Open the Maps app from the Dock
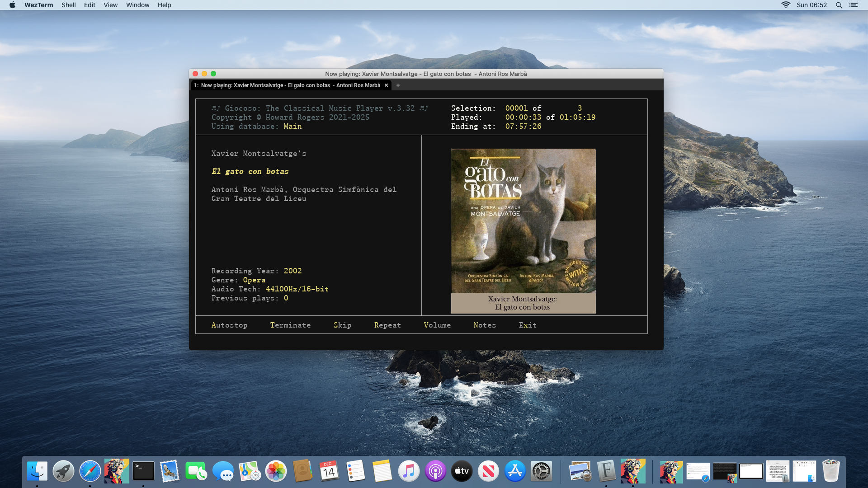The width and height of the screenshot is (868, 488). coord(250,471)
